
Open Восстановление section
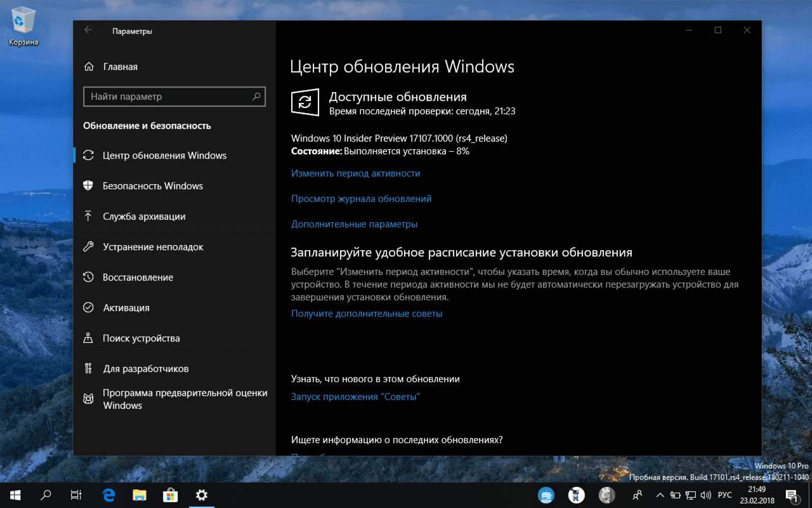click(x=174, y=277)
